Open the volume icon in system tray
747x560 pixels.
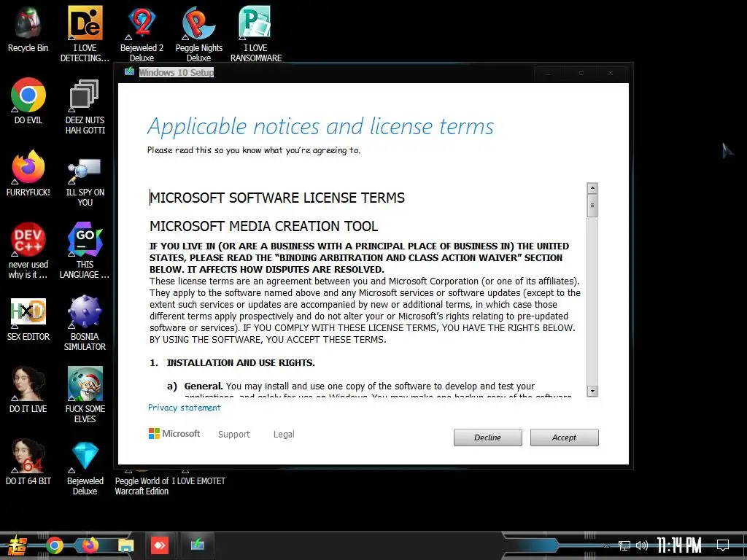tap(642, 545)
